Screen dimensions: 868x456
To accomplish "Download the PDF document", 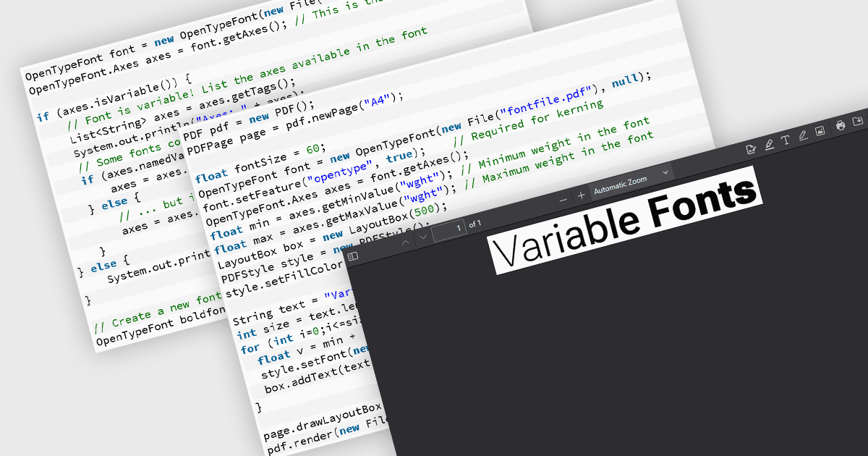I will (x=858, y=121).
